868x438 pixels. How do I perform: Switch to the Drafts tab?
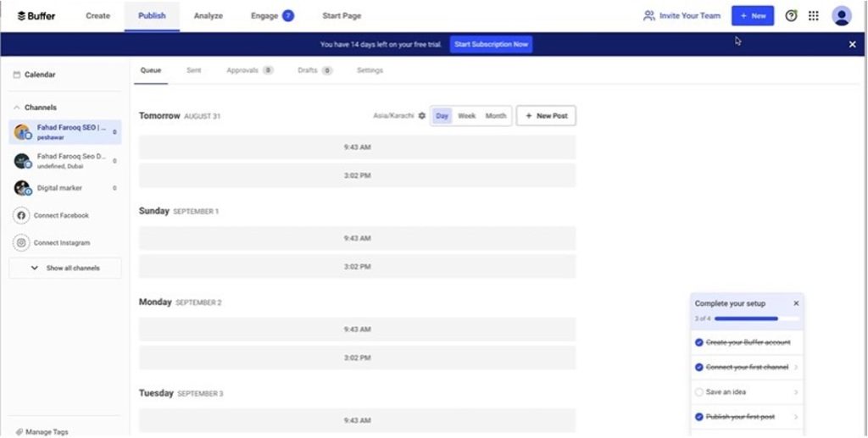[x=315, y=71]
